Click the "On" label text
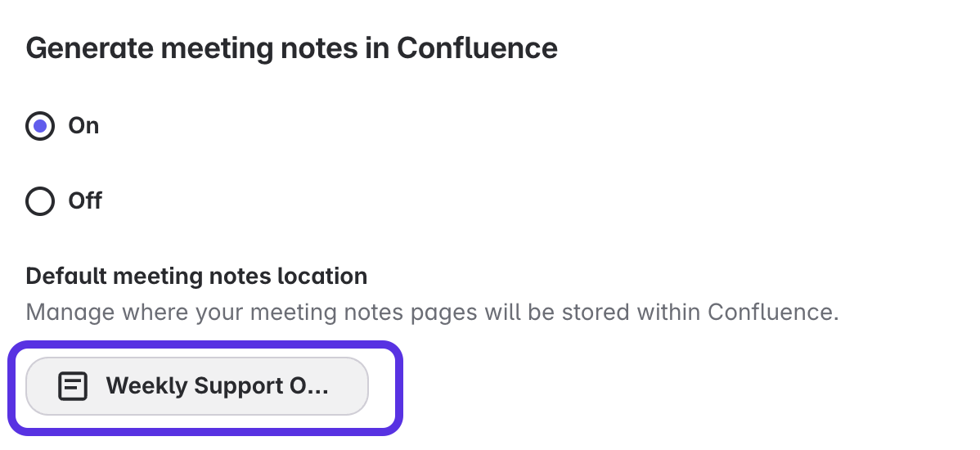This screenshot has height=450, width=980. point(83,126)
